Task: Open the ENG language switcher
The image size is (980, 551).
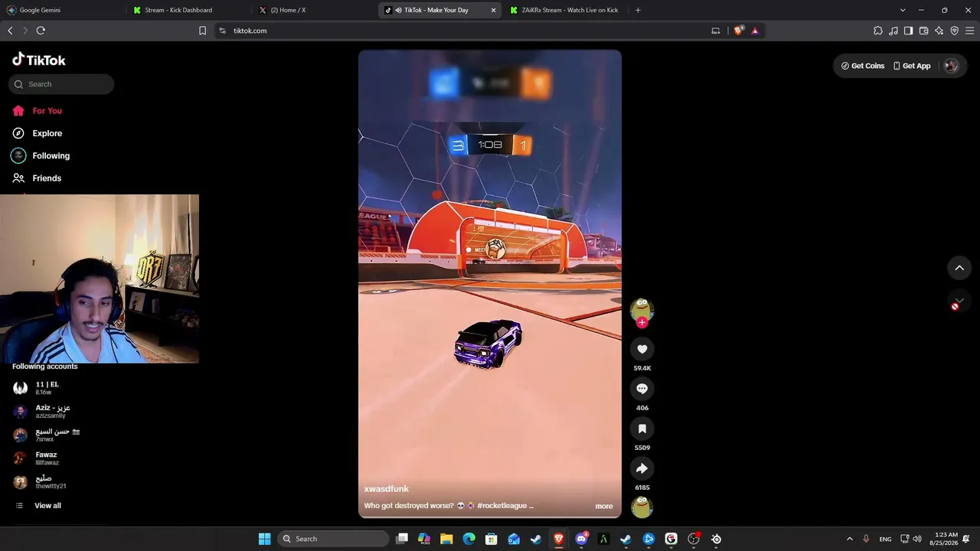Action: click(885, 539)
